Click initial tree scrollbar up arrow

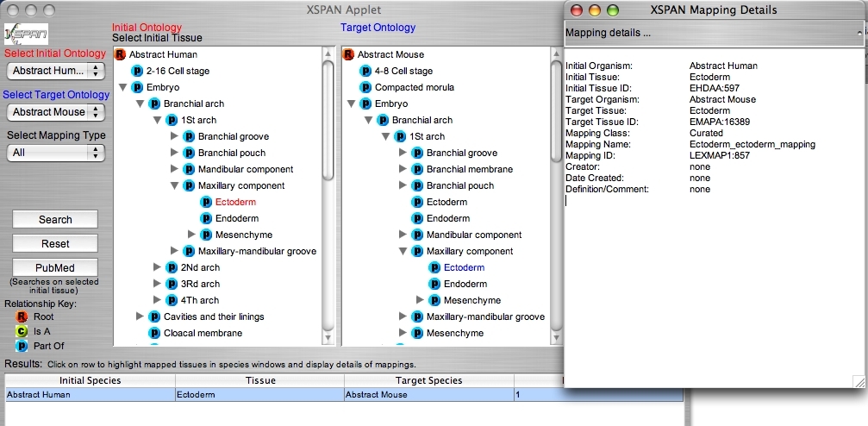click(x=328, y=53)
